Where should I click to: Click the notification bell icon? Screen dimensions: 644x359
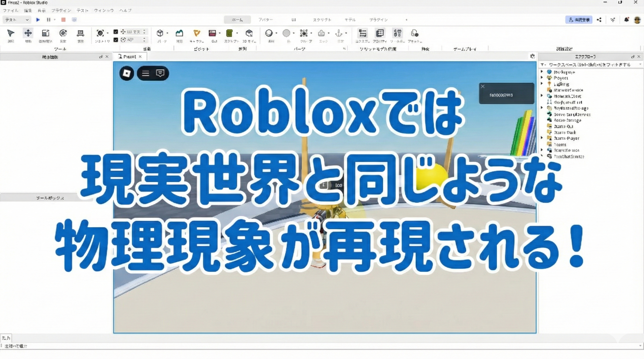(626, 20)
